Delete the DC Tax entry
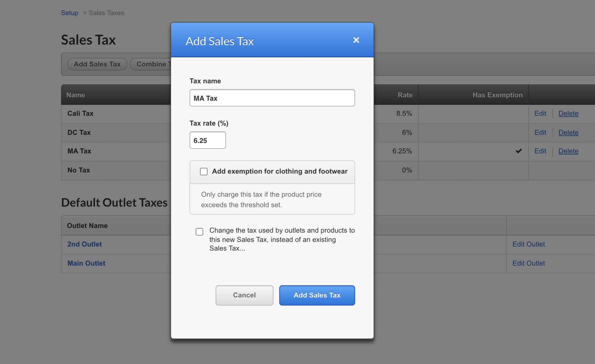Image resolution: width=595 pixels, height=364 pixels. pos(568,133)
